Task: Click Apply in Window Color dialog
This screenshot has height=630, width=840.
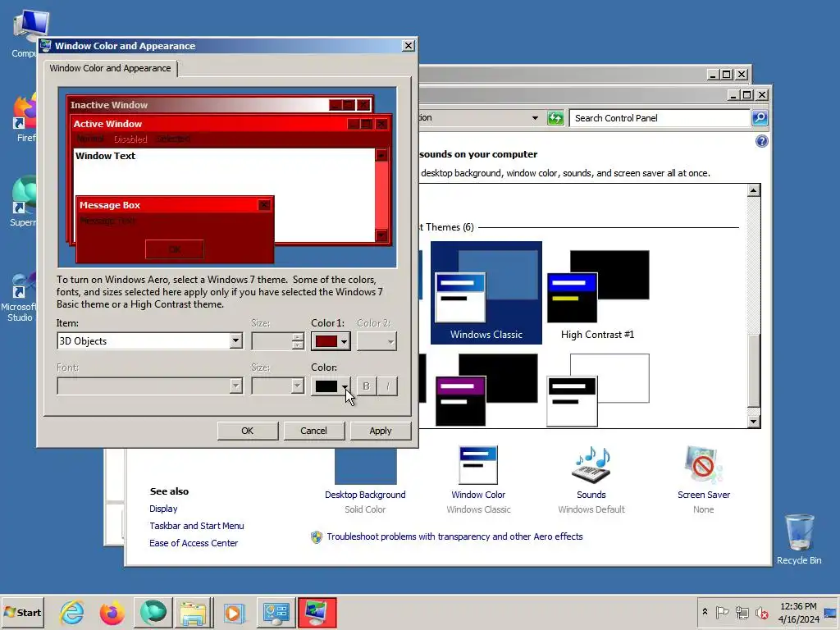Action: [381, 431]
